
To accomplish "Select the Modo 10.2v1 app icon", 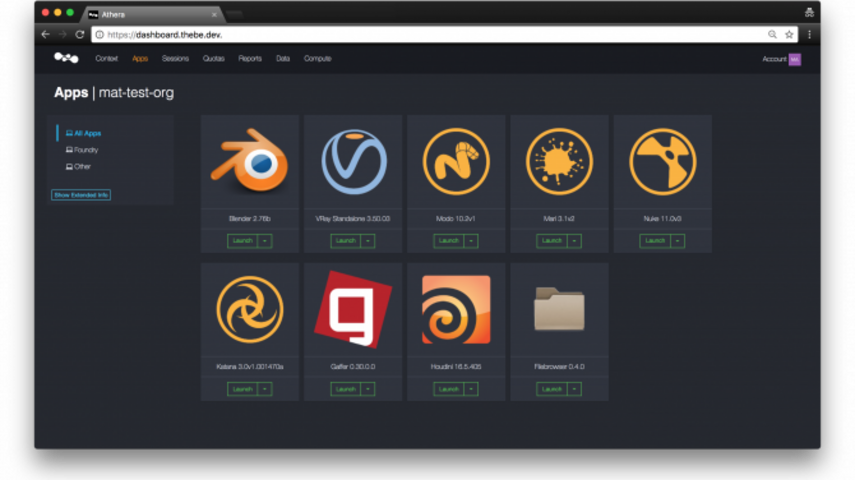I will pyautogui.click(x=456, y=161).
